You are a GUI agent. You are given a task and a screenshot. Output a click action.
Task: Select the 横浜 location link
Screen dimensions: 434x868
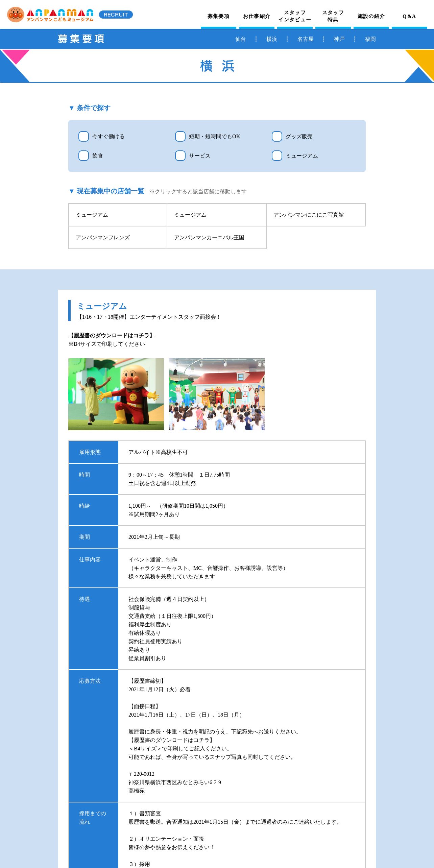pyautogui.click(x=272, y=39)
